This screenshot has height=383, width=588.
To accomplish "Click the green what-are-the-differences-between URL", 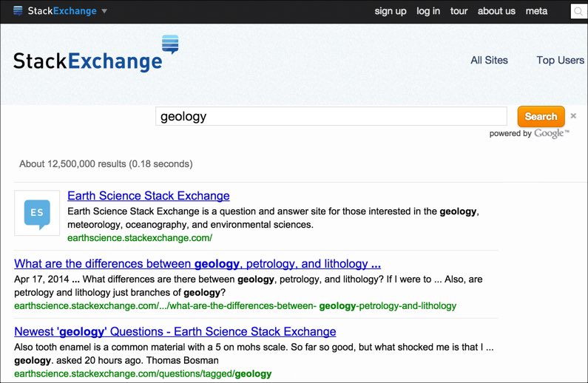I will pyautogui.click(x=235, y=306).
